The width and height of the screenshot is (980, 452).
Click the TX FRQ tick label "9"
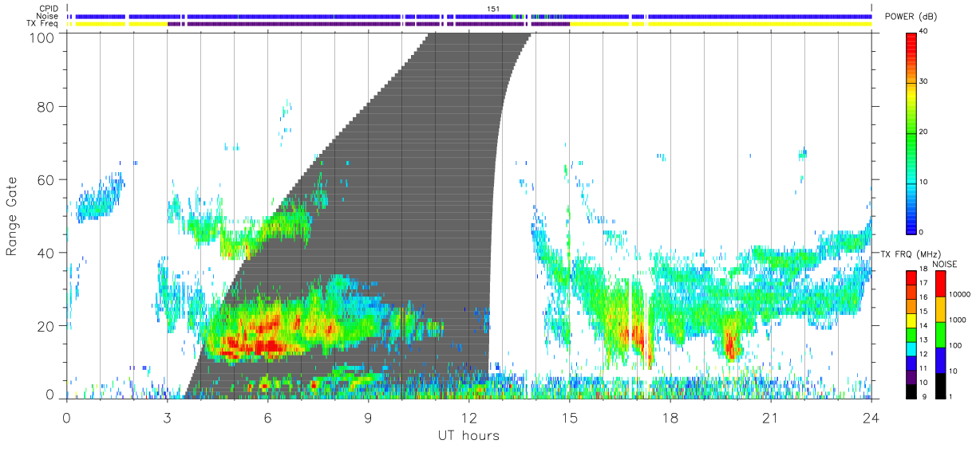point(923,396)
